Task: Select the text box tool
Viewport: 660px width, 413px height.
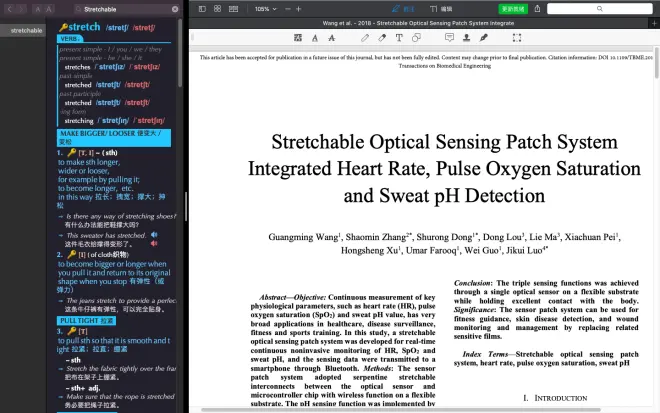Action: (x=399, y=38)
